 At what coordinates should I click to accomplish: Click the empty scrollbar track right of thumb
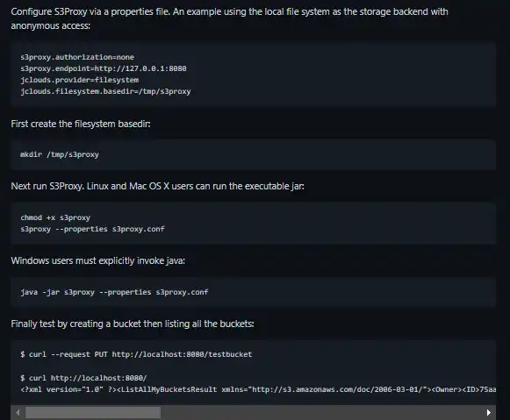click(x=321, y=412)
